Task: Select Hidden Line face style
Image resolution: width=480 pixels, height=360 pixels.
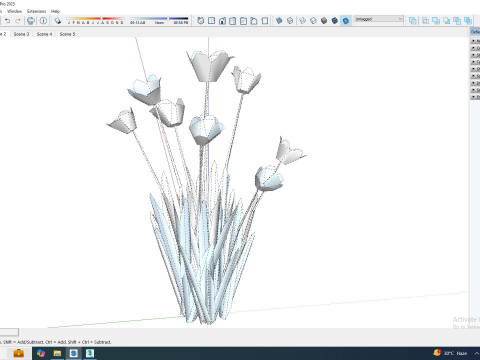Action: coord(313,21)
